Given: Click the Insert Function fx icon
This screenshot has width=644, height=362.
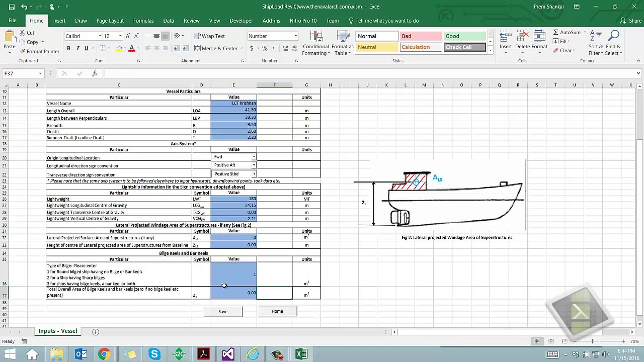Looking at the screenshot, I should click(95, 73).
